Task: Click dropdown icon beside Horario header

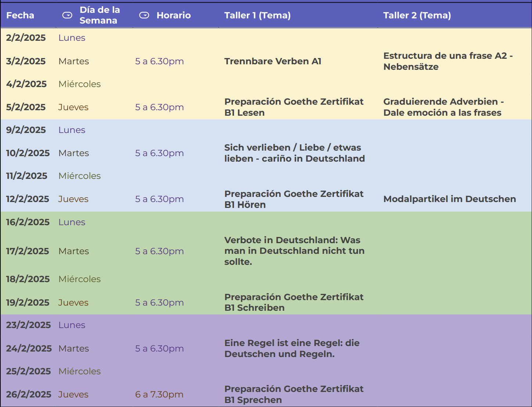Action: click(144, 15)
